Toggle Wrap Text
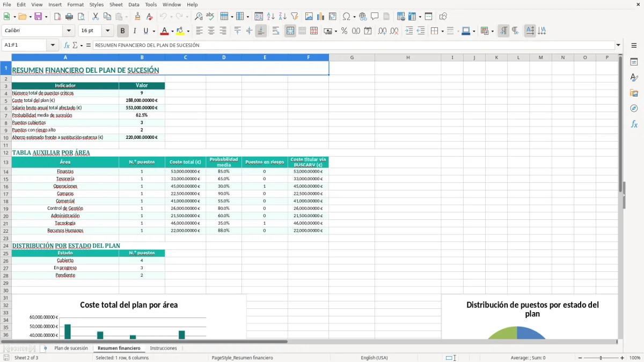 click(276, 31)
